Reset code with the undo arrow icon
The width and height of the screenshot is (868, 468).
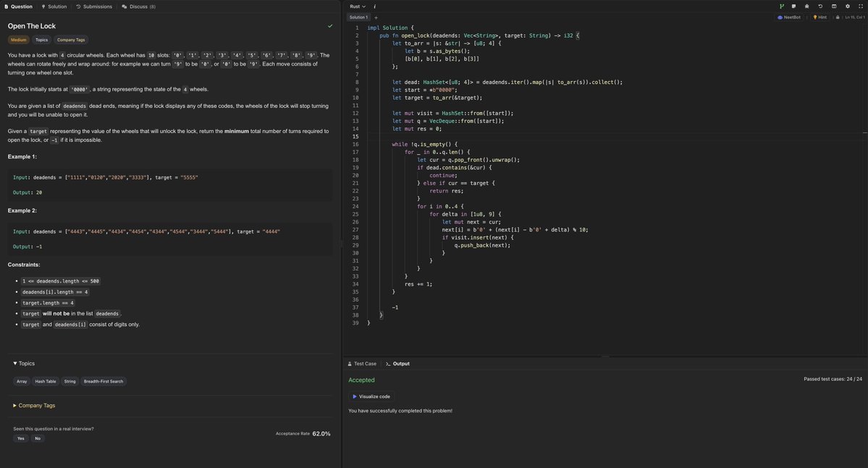point(820,7)
